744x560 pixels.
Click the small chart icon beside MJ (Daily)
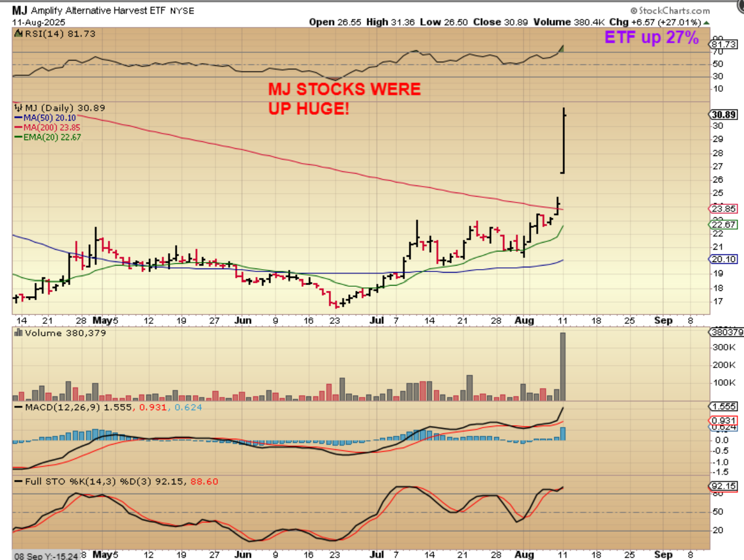point(17,108)
